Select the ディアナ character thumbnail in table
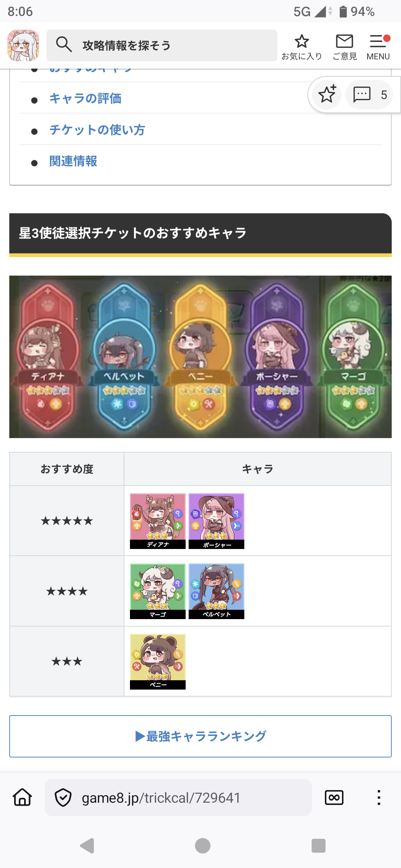 158,521
